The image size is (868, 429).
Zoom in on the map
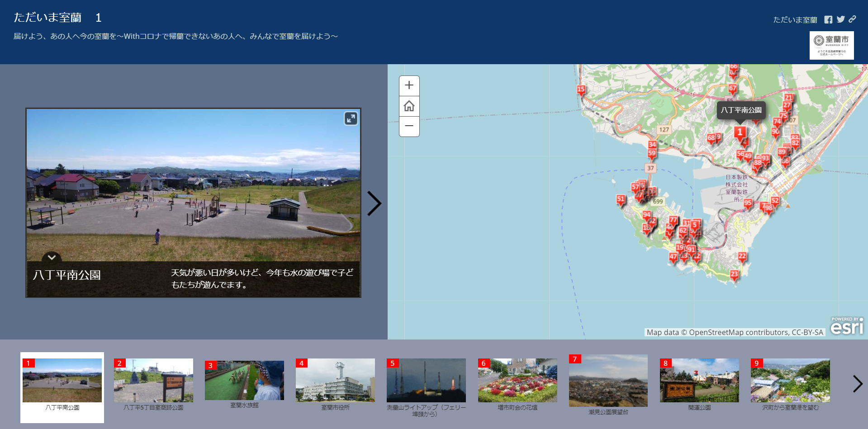[409, 85]
